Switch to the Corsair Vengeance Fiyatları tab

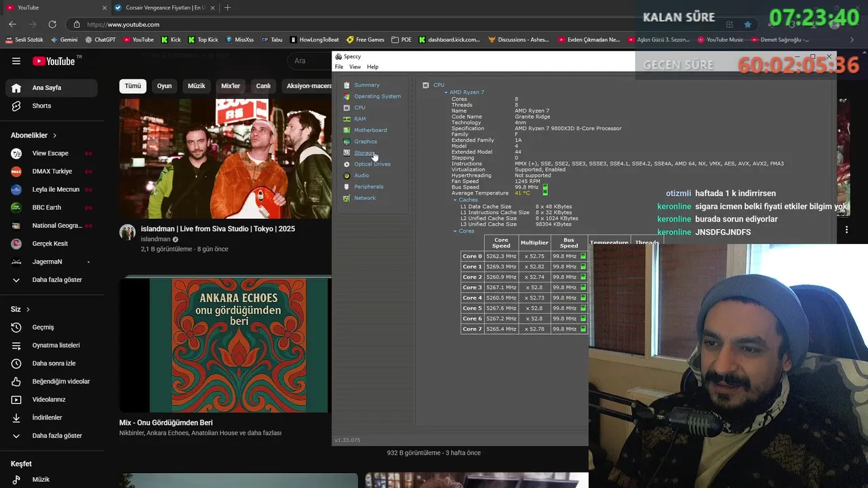(x=163, y=7)
